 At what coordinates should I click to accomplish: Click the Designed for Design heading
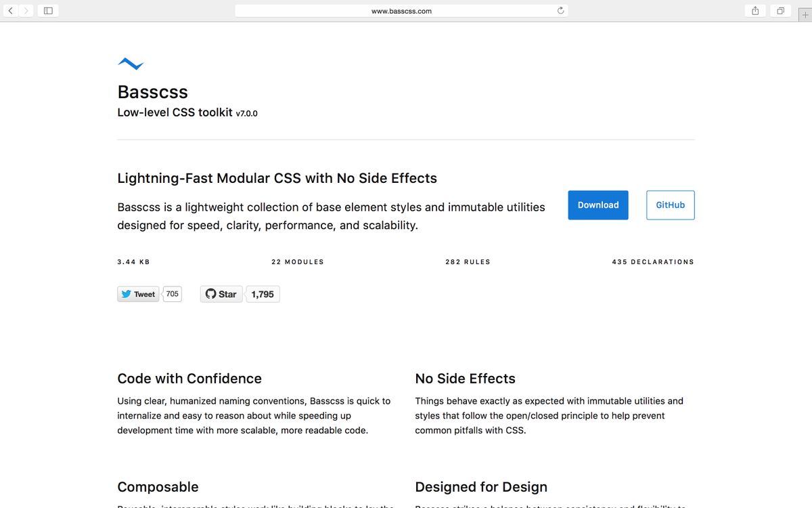[x=481, y=487]
